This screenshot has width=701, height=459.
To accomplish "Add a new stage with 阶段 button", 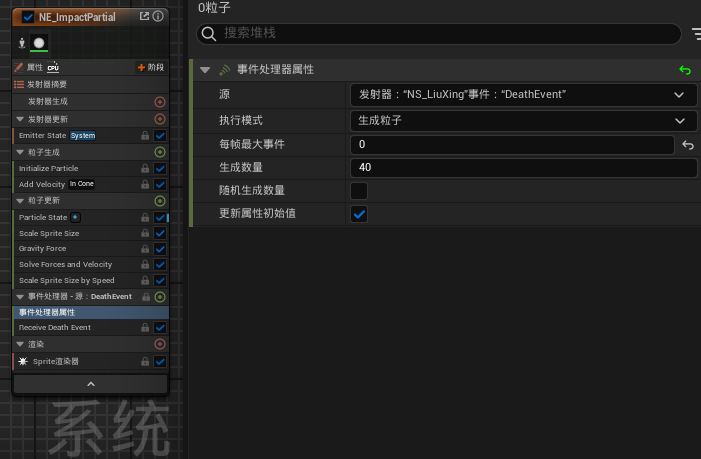I will [x=151, y=67].
